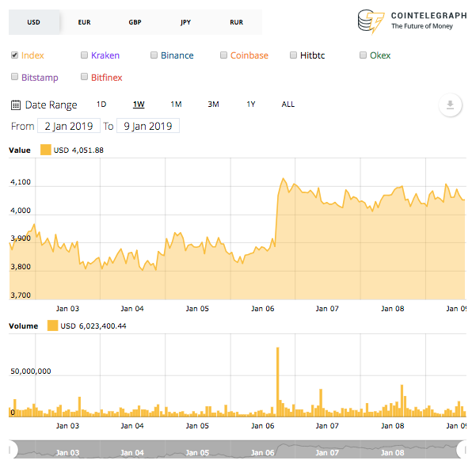This screenshot has height=468, width=476.
Task: Tick the Hitbtc checkbox
Action: point(293,55)
